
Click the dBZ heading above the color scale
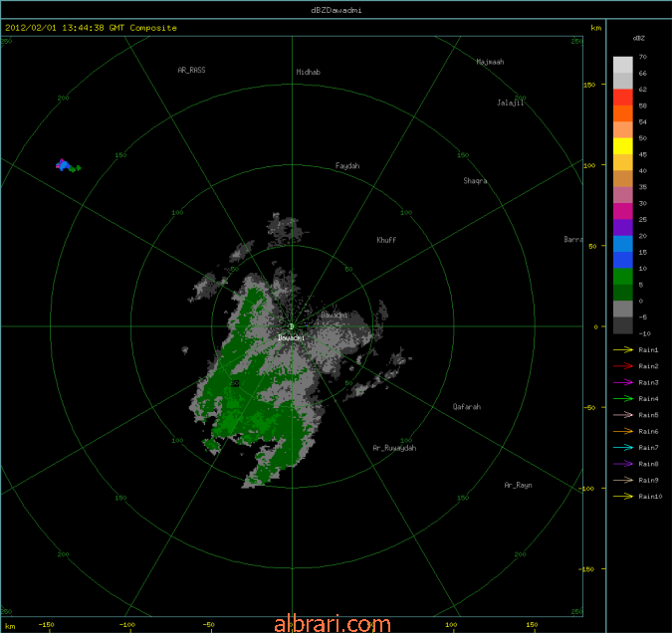[638, 38]
